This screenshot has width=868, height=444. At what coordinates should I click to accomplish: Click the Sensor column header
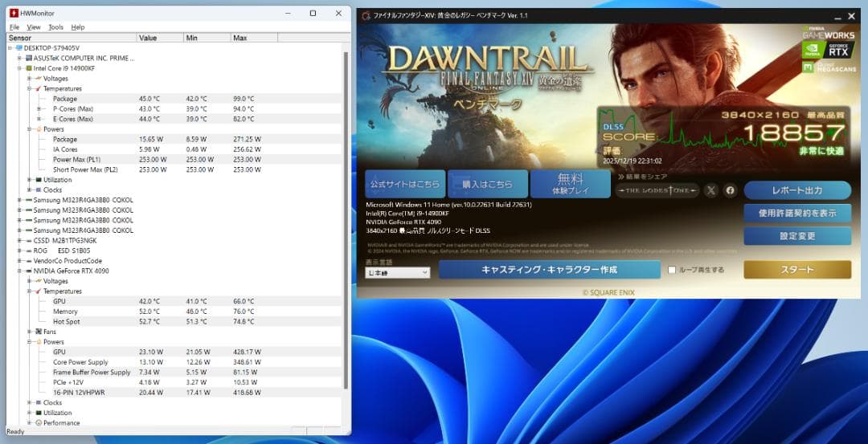[x=72, y=38]
